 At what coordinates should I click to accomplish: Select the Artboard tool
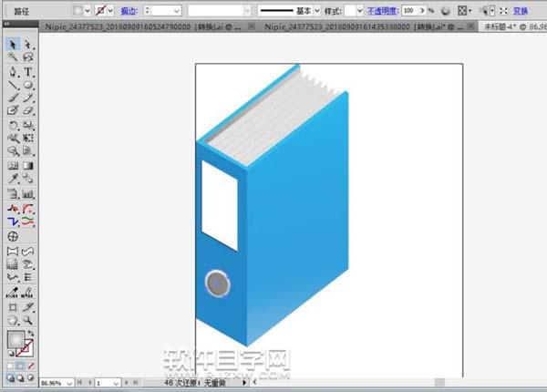(x=13, y=307)
